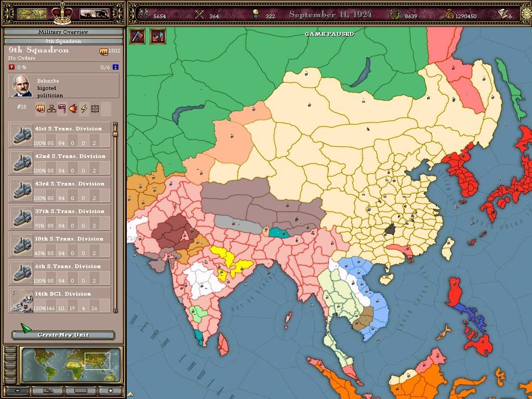Image resolution: width=532 pixels, height=399 pixels.
Task: Click the fireball attack icon
Action: (x=73, y=109)
